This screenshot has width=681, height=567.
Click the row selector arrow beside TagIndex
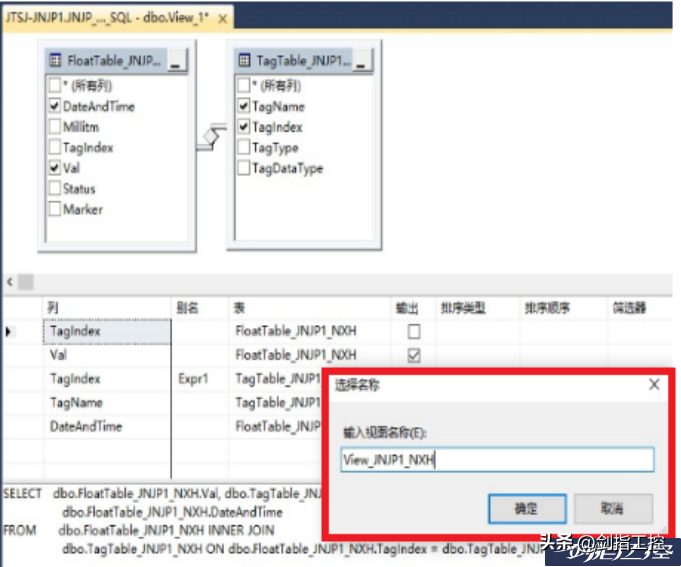click(9, 331)
